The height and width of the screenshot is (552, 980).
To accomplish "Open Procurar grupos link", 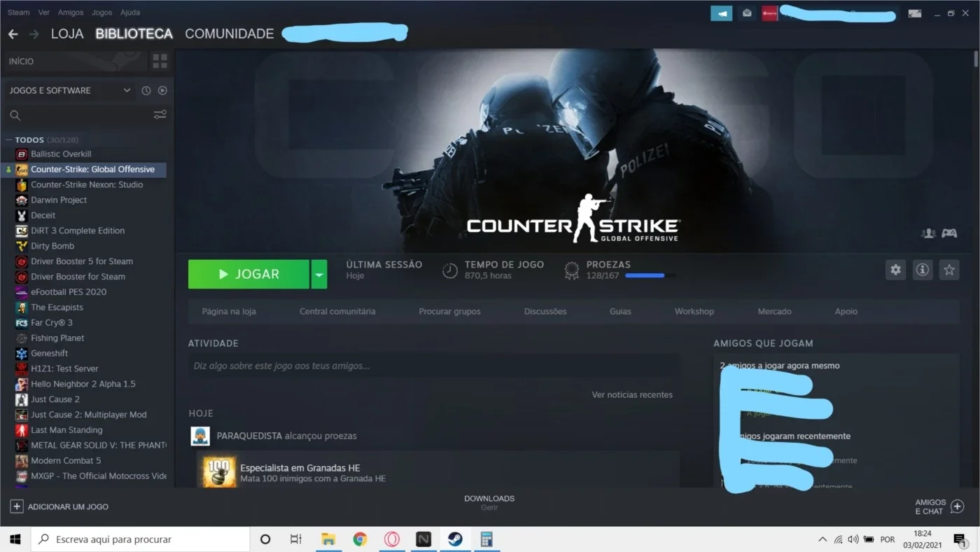I will click(449, 312).
